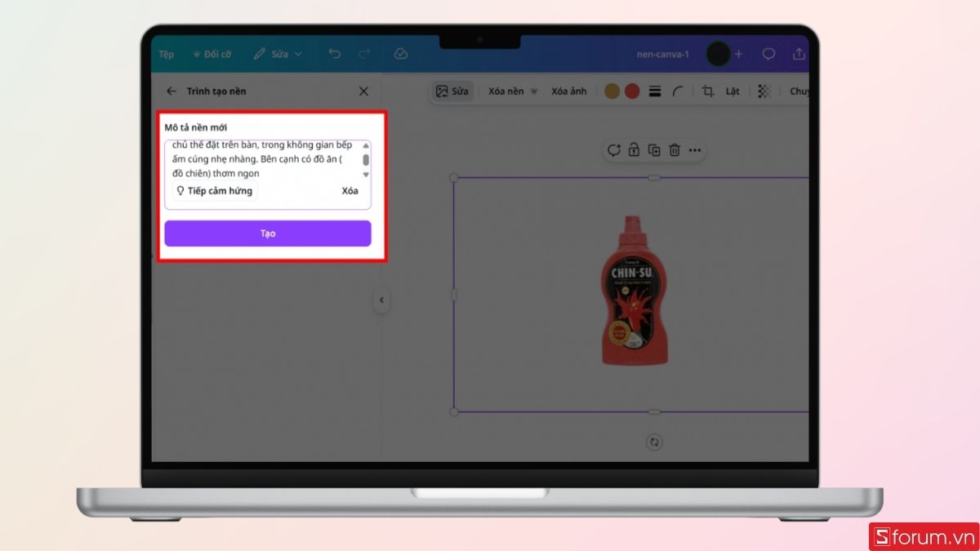Screen dimensions: 980x551
Task: Click the Share upload icon
Action: [798, 54]
